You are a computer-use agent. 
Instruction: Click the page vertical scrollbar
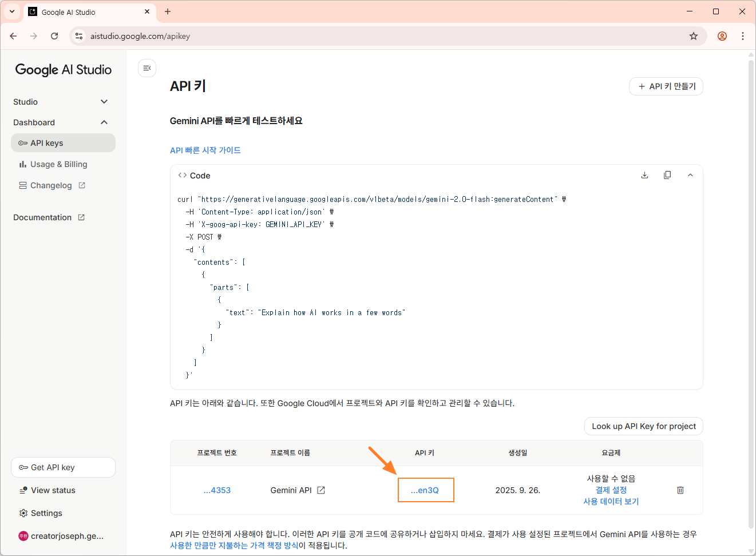pos(751,293)
